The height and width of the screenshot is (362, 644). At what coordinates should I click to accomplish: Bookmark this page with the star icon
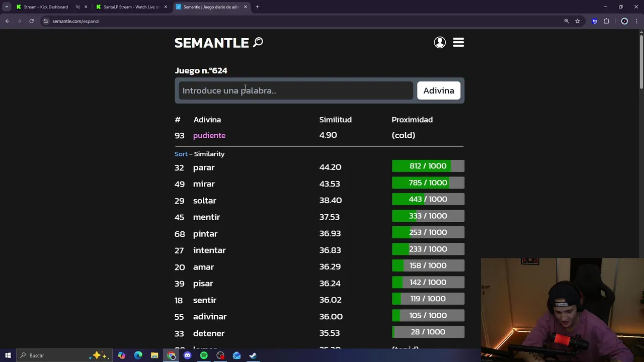[x=578, y=21]
